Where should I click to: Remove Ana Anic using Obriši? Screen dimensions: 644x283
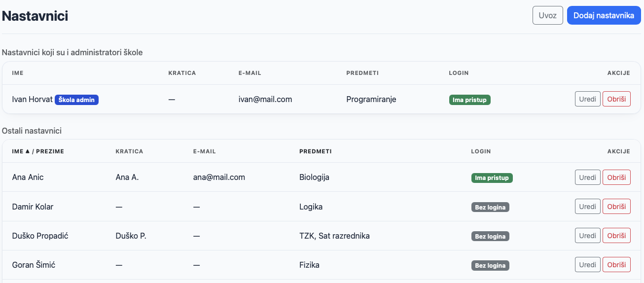(616, 177)
